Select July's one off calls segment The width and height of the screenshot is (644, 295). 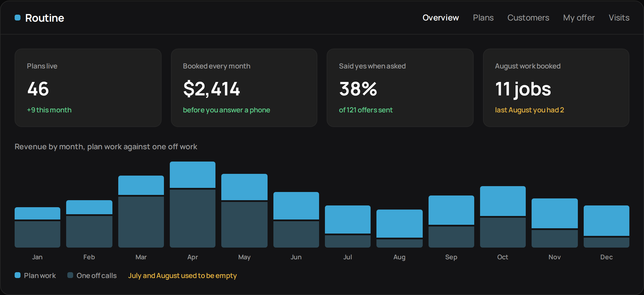(348, 241)
